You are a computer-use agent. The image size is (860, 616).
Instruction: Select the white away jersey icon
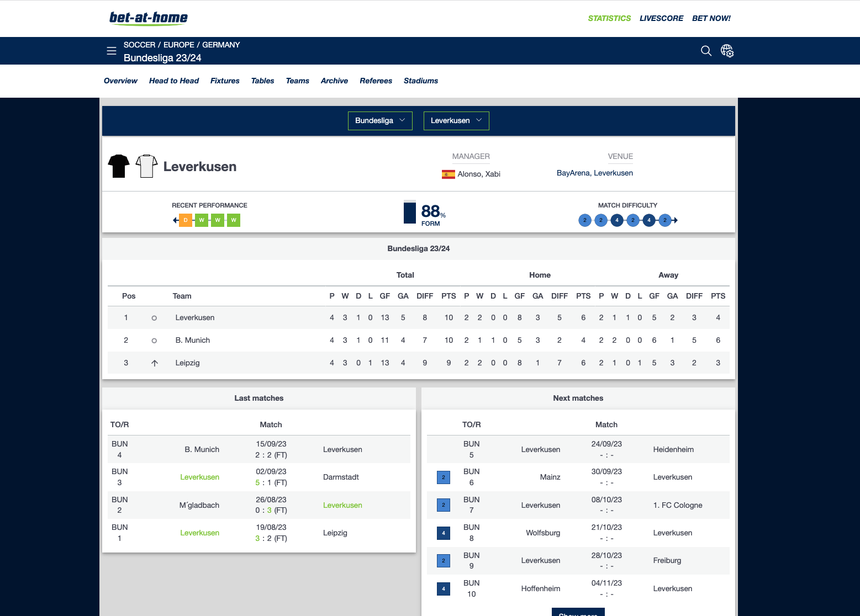click(x=146, y=166)
